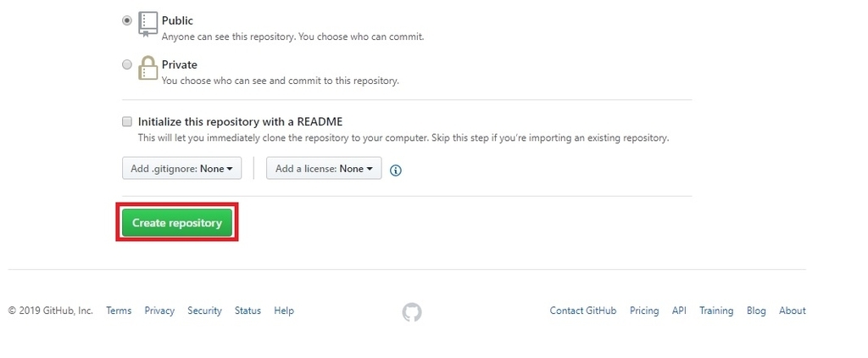Open the Privacy footer link
Viewport: 868px width, 358px height.
[159, 310]
